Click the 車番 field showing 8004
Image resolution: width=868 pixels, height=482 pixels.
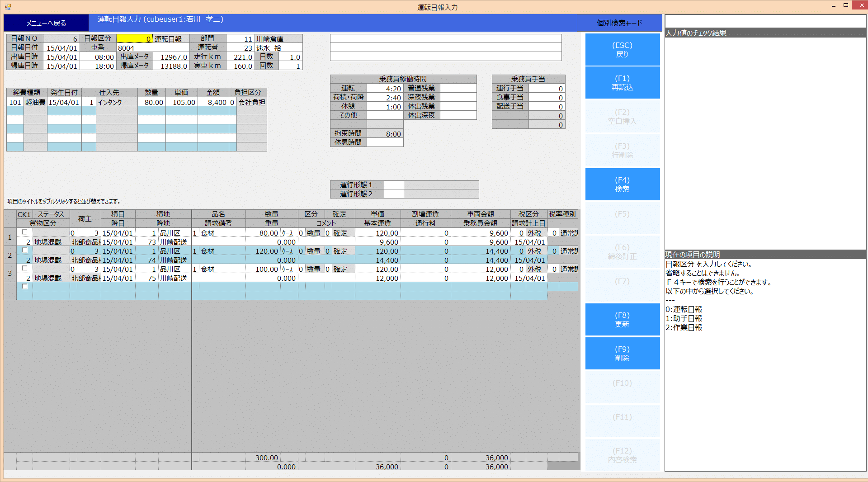[152, 48]
